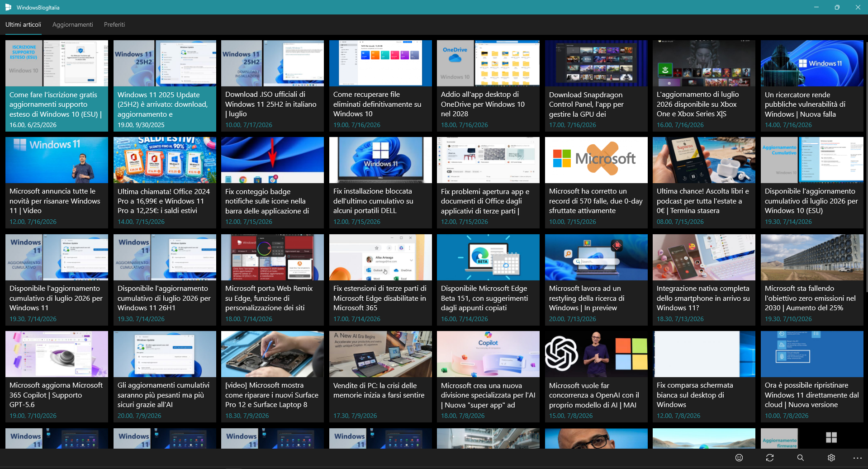Open Microsoft 365 Copilot GPT-5.6 support article
Image resolution: width=868 pixels, height=469 pixels.
[57, 377]
